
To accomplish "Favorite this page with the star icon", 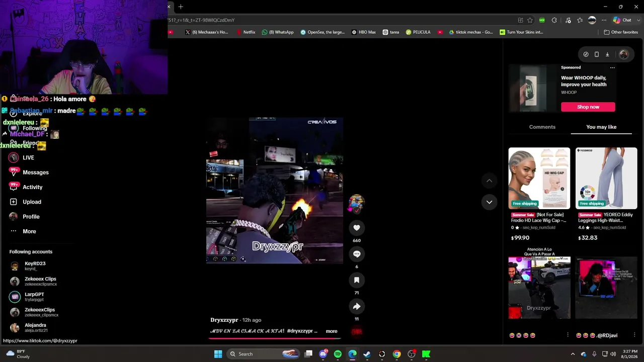I will tap(530, 20).
